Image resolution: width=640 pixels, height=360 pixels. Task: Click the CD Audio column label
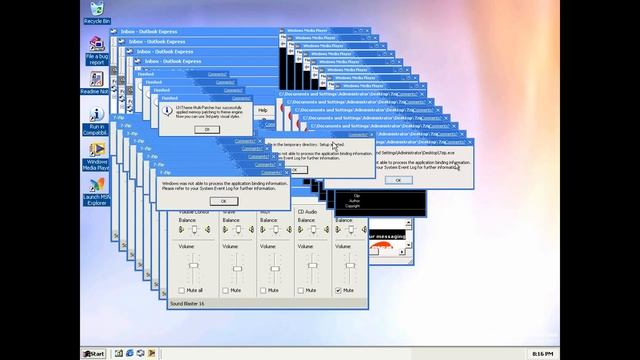point(307,212)
